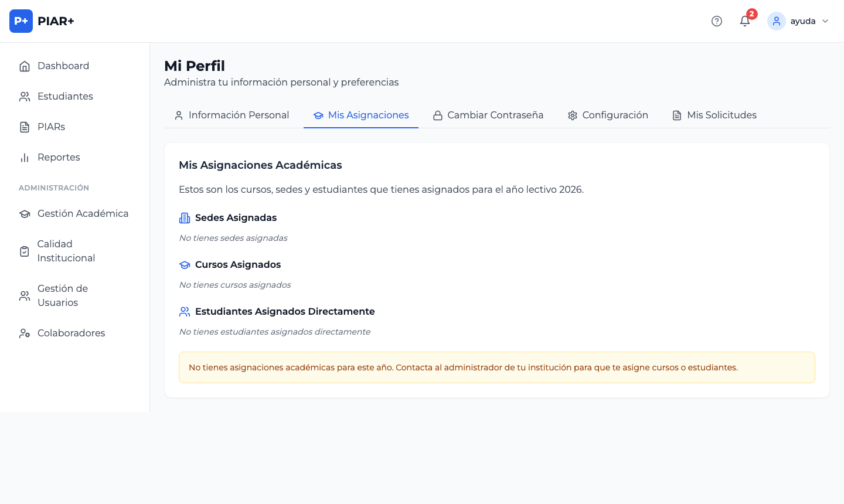Click the Reportes bar chart icon
This screenshot has width=844, height=504.
tap(25, 158)
